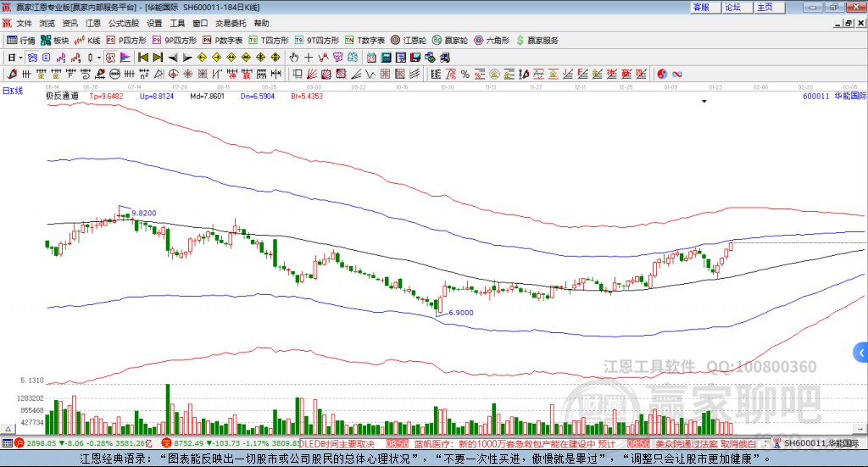
Task: Click the triangle button at volume panel corner
Action: coord(8,429)
